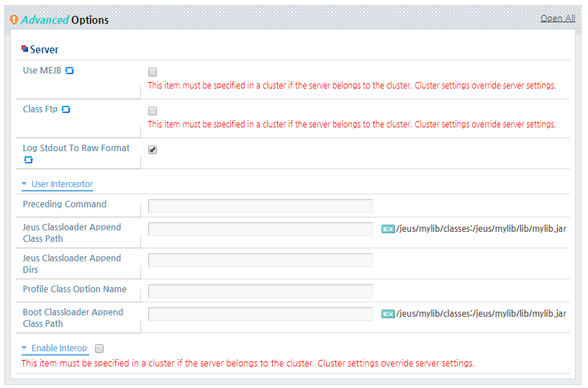Click the example path beside Jeus Classloader Append Class Path

click(x=481, y=229)
